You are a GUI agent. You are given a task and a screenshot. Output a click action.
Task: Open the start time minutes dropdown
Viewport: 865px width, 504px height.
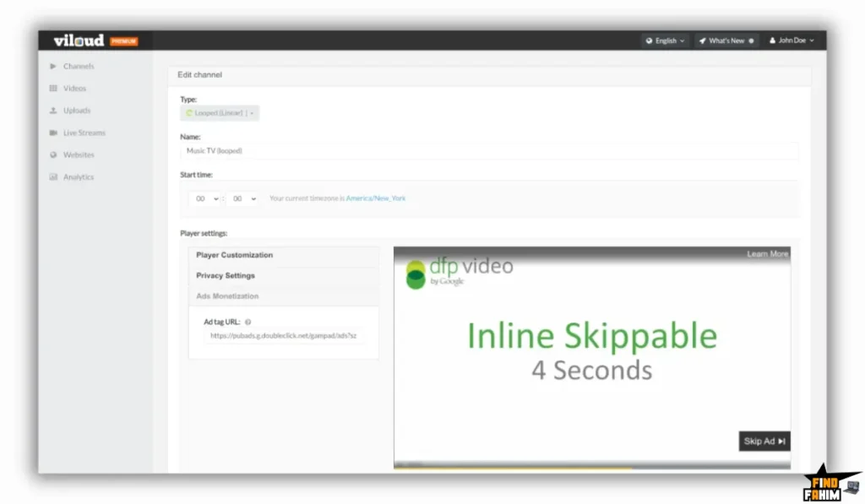tap(243, 198)
